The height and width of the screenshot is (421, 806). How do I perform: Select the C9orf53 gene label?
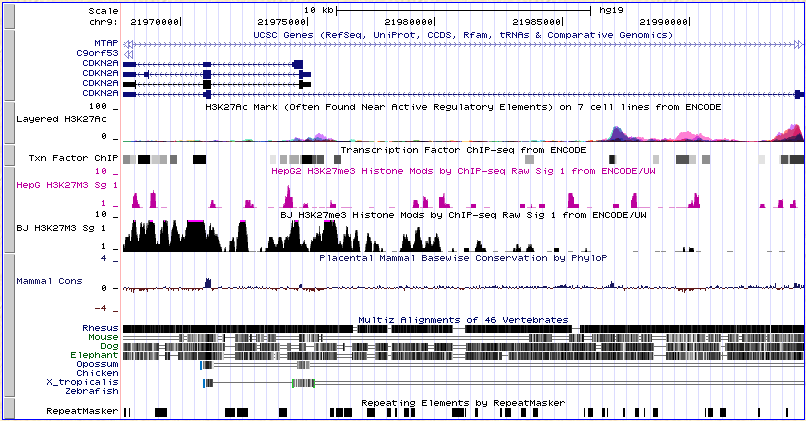pyautogui.click(x=99, y=53)
